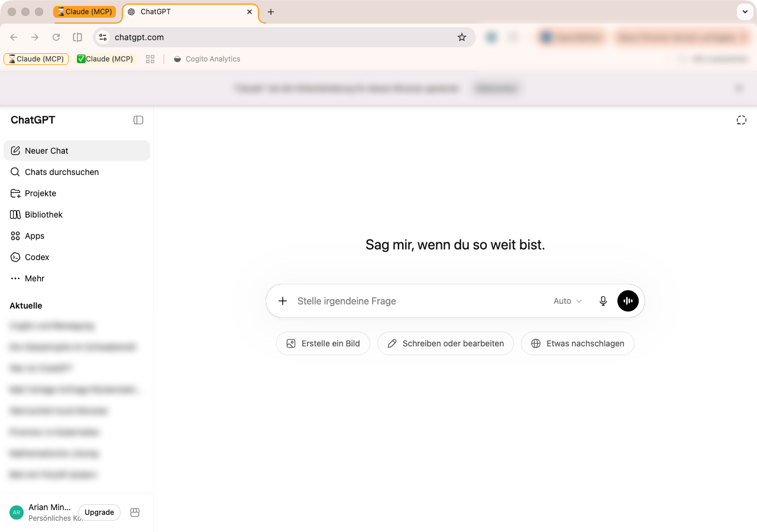757x532 pixels.
Task: Open the apps grid icon in bookmarks bar
Action: pos(150,59)
